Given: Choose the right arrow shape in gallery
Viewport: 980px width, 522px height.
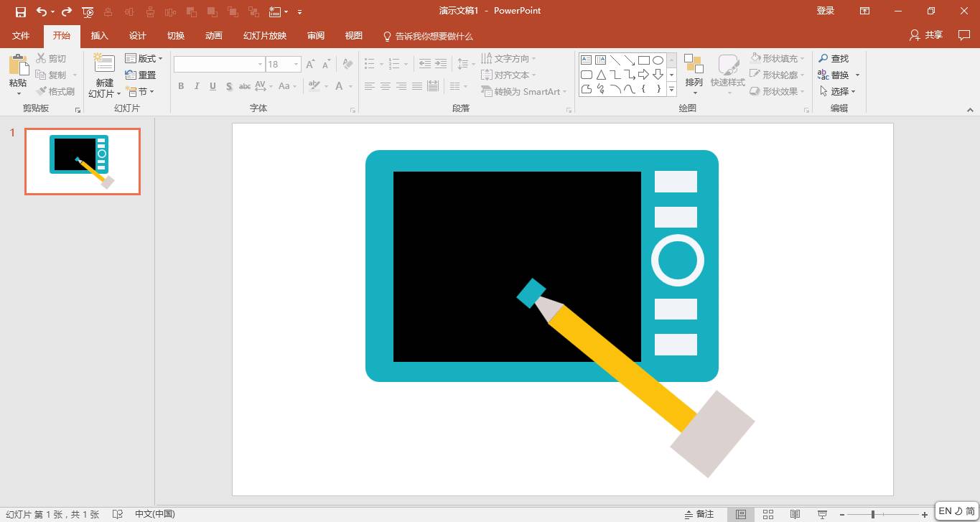Looking at the screenshot, I should click(643, 75).
